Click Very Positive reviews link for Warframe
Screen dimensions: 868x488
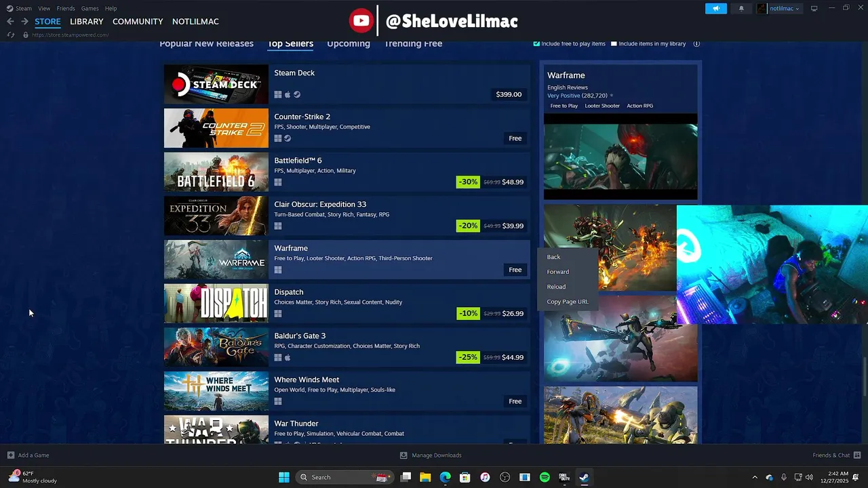pos(564,96)
